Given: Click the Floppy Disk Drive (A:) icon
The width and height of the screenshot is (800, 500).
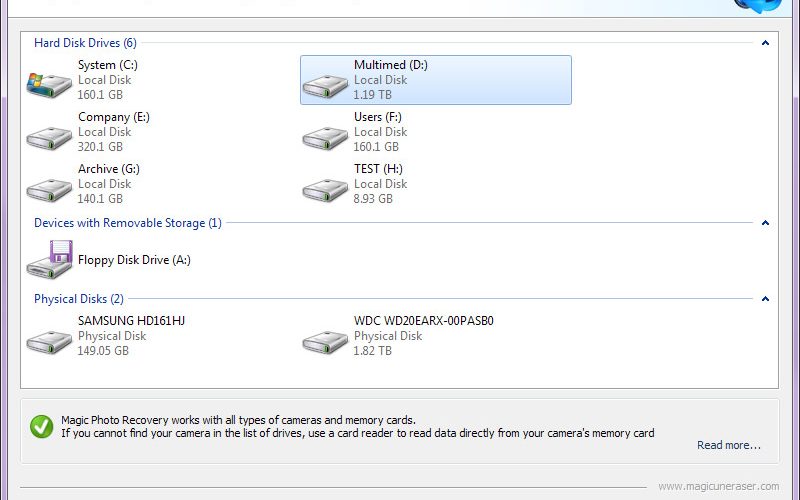Looking at the screenshot, I should (x=49, y=260).
